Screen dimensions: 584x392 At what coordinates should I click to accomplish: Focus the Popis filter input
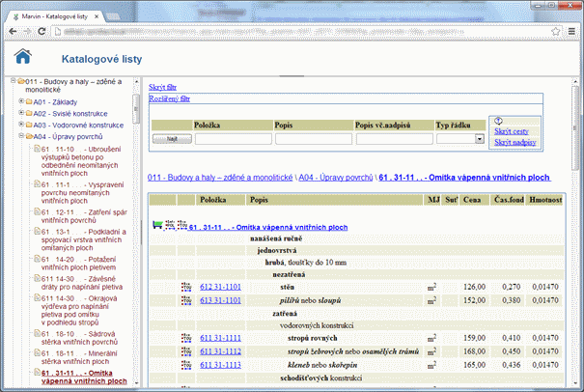point(314,139)
